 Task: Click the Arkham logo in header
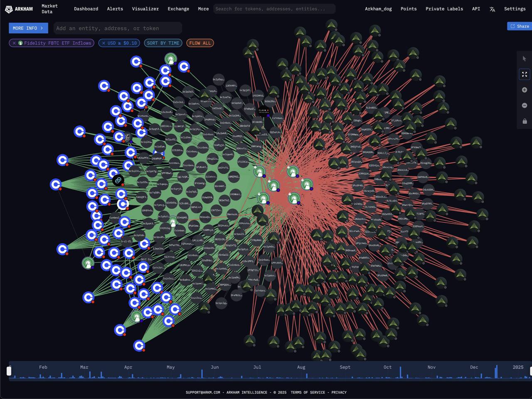point(19,9)
